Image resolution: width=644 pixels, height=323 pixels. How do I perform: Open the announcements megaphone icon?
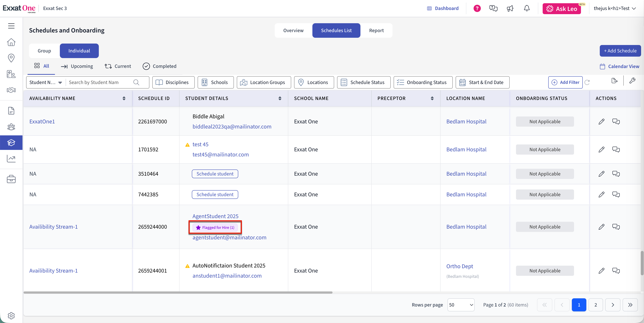510,8
